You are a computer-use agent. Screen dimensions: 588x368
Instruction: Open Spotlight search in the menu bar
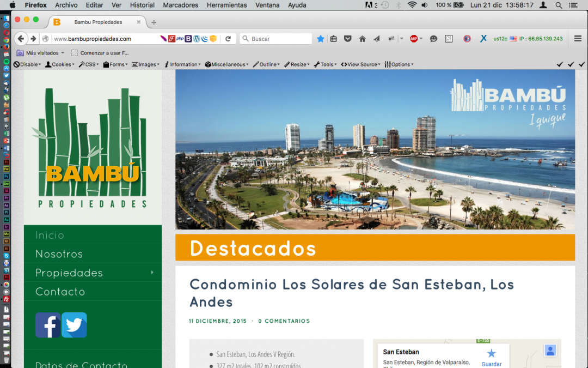tap(559, 5)
